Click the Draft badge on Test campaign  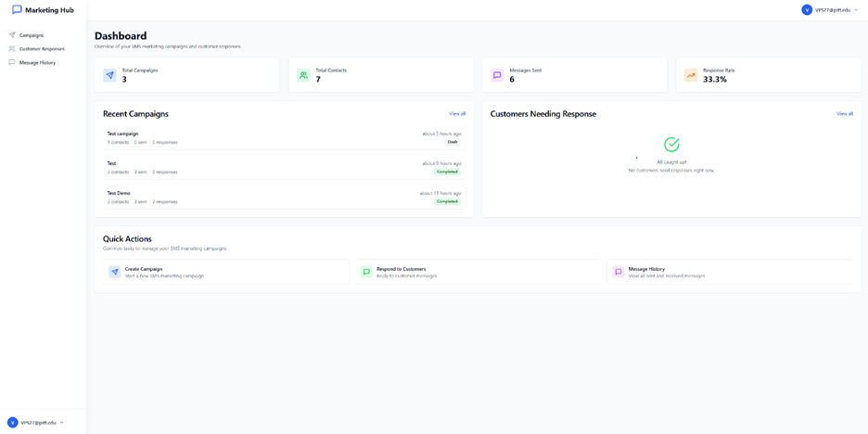pos(453,142)
